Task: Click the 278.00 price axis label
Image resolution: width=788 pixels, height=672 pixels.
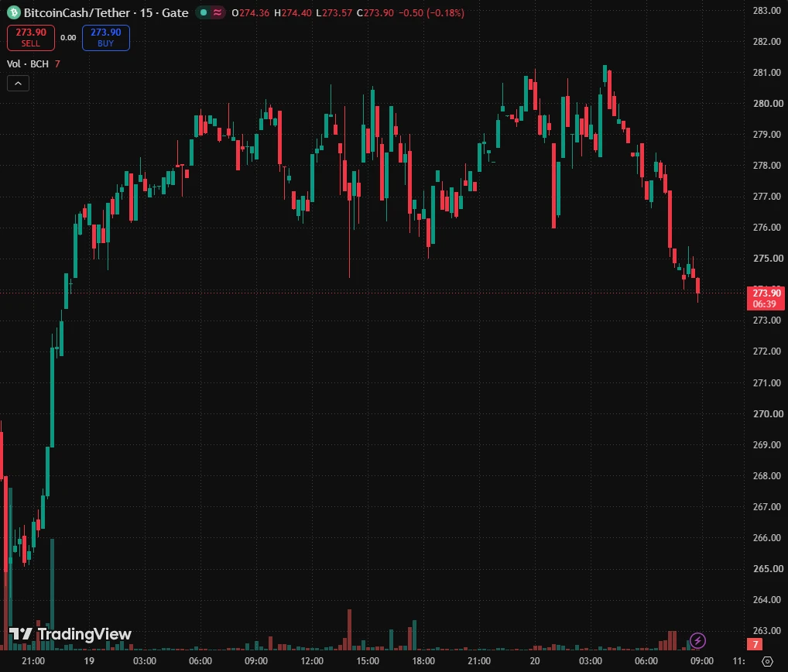Action: [767, 166]
